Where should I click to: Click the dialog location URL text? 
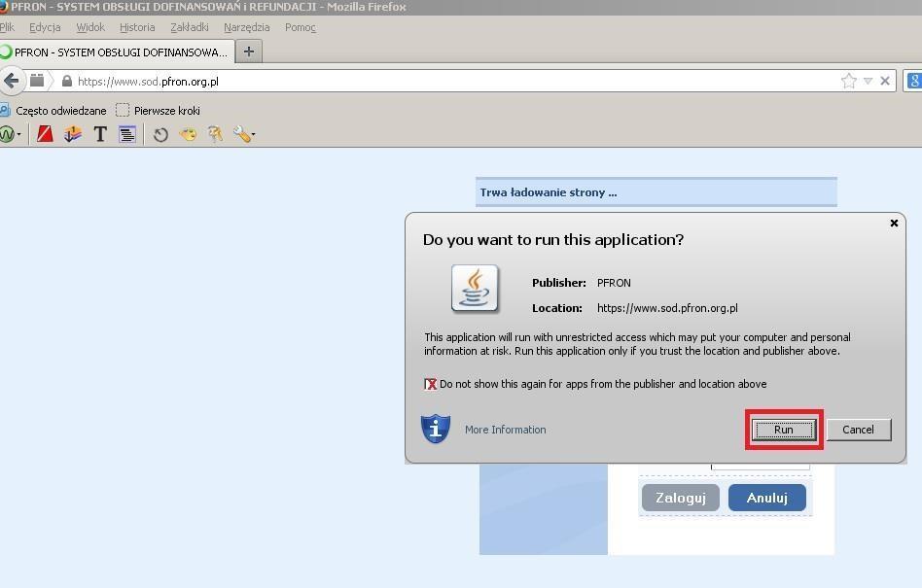click(x=667, y=308)
